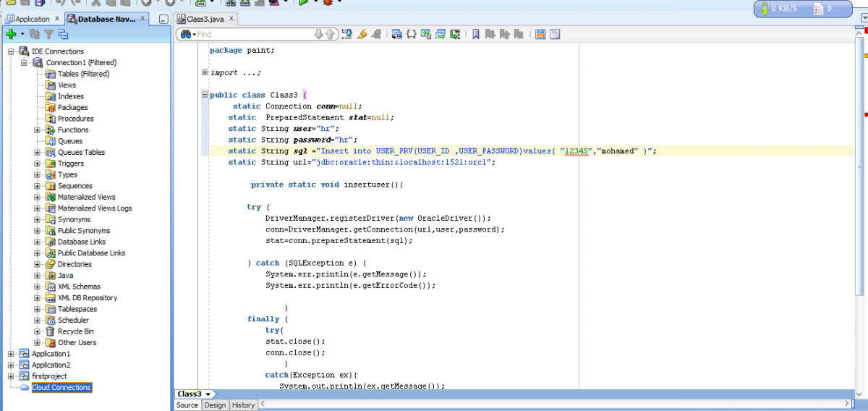The height and width of the screenshot is (411, 868).
Task: Click the green Run arrow in top toolbar
Action: coord(304,2)
